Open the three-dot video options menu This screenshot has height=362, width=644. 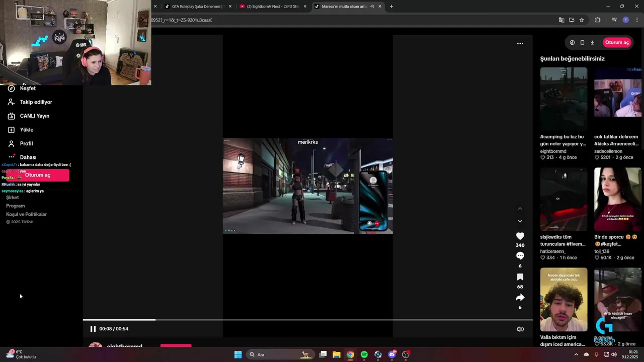[520, 43]
